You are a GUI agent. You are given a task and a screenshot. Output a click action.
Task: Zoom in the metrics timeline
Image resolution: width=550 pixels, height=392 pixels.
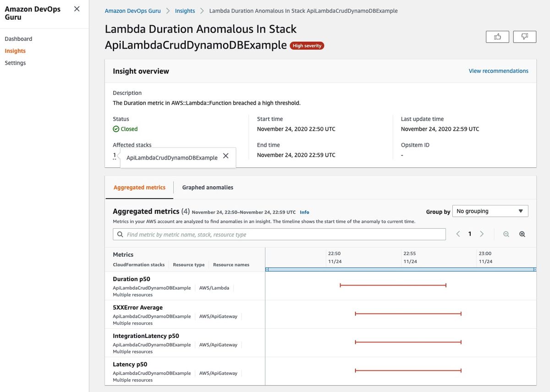pyautogui.click(x=522, y=234)
